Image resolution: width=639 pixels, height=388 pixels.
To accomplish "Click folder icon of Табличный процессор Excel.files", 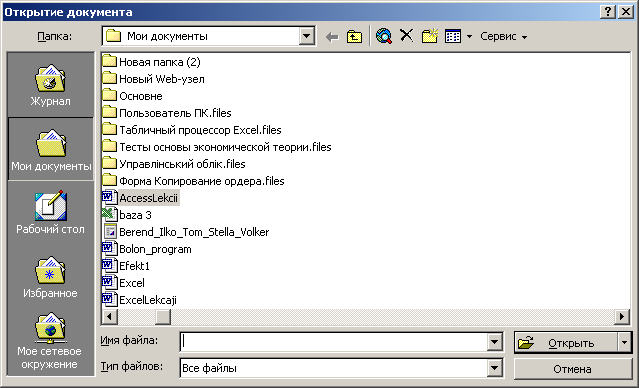I will click(109, 130).
